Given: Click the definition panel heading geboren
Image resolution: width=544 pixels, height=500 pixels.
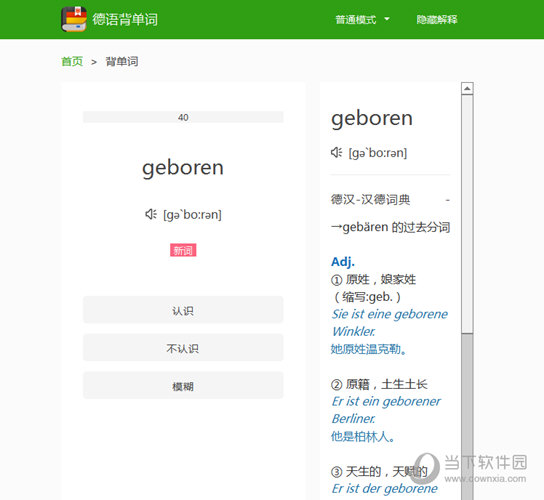Looking at the screenshot, I should tap(372, 119).
